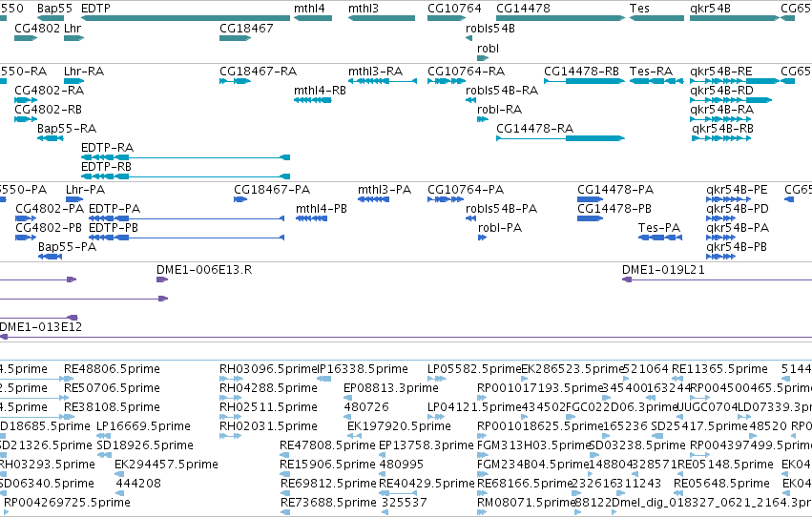Click the robls54B-RA transcript label
Screen dimensions: 812x517
pos(501,91)
